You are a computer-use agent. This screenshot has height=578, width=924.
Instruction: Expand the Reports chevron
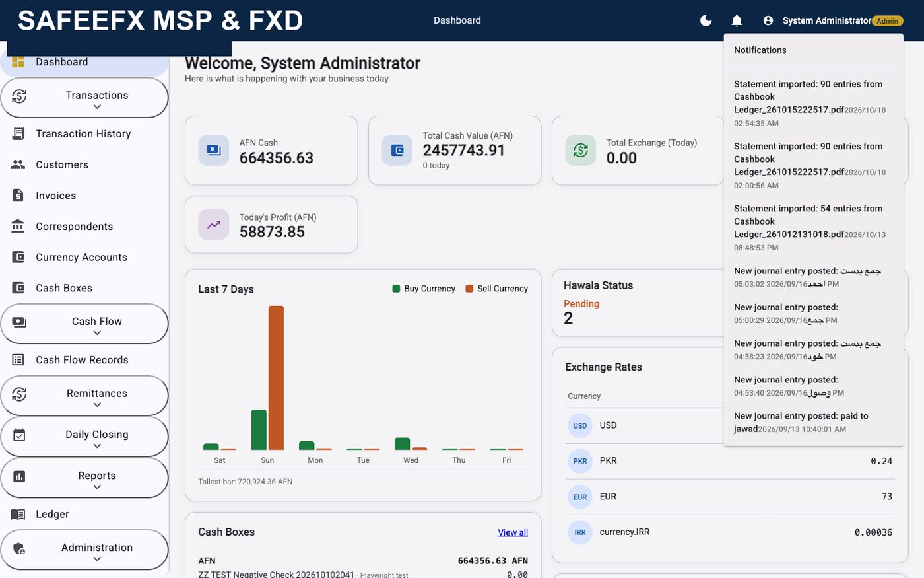coord(97,487)
